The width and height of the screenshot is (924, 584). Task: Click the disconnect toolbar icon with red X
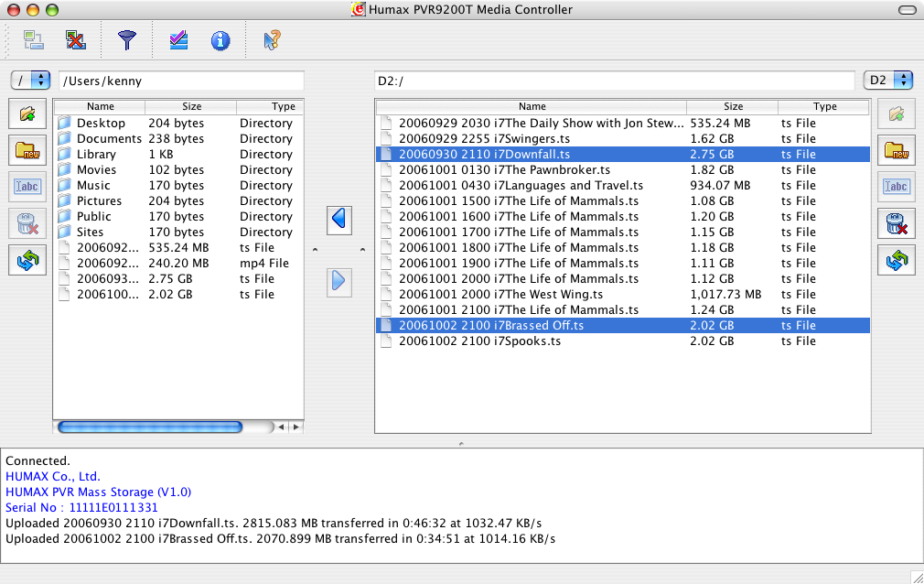click(x=75, y=40)
